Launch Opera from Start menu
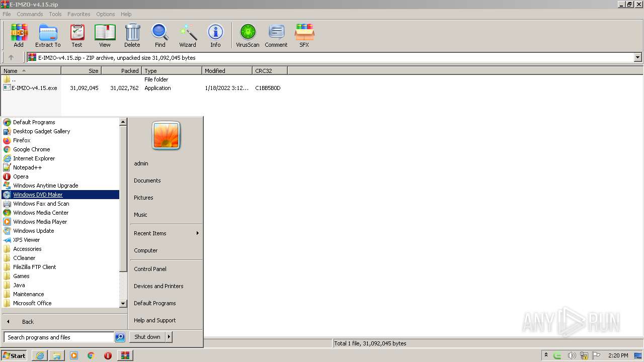 (x=60, y=176)
